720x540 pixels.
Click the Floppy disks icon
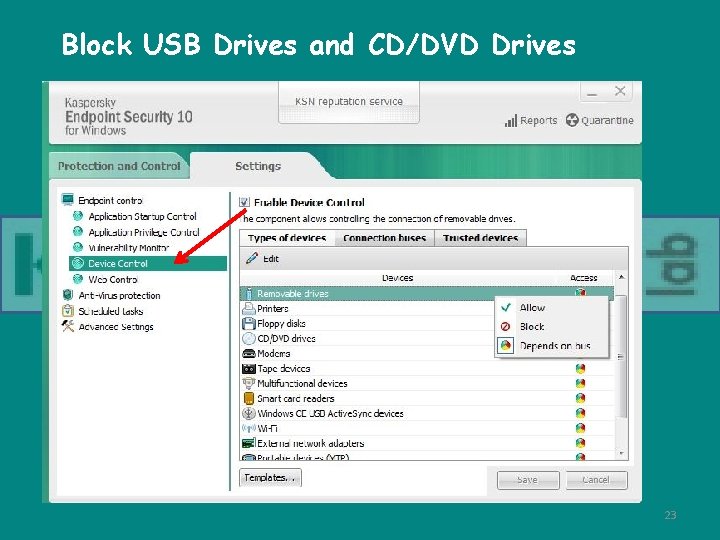(x=248, y=323)
